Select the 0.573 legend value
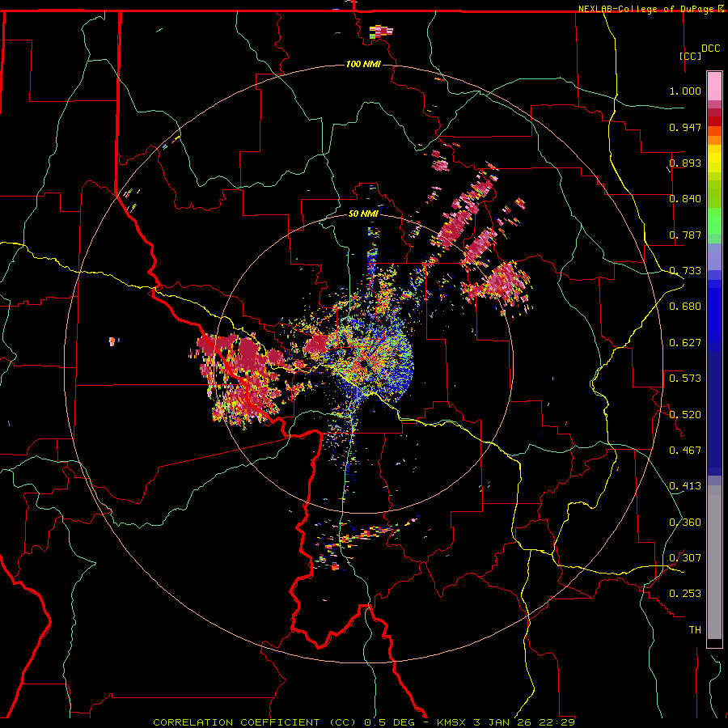The width and height of the screenshot is (728, 728). pos(685,379)
